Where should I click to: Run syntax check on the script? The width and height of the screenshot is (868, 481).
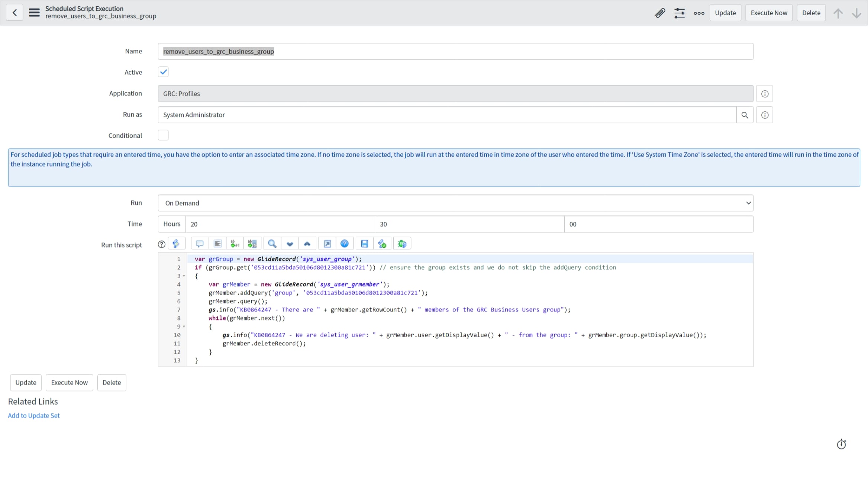[x=382, y=244]
